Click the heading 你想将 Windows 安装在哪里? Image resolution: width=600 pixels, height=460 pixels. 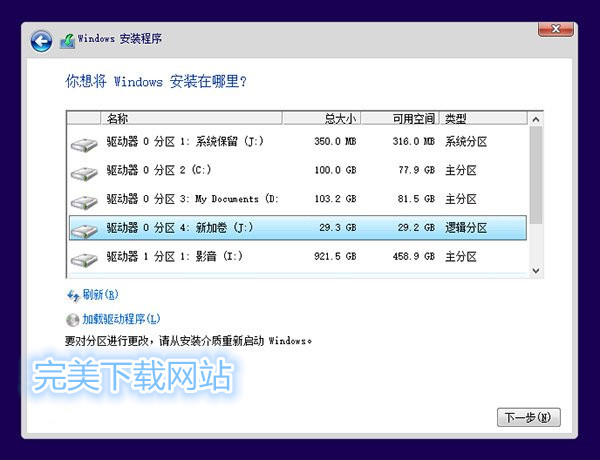click(x=156, y=82)
